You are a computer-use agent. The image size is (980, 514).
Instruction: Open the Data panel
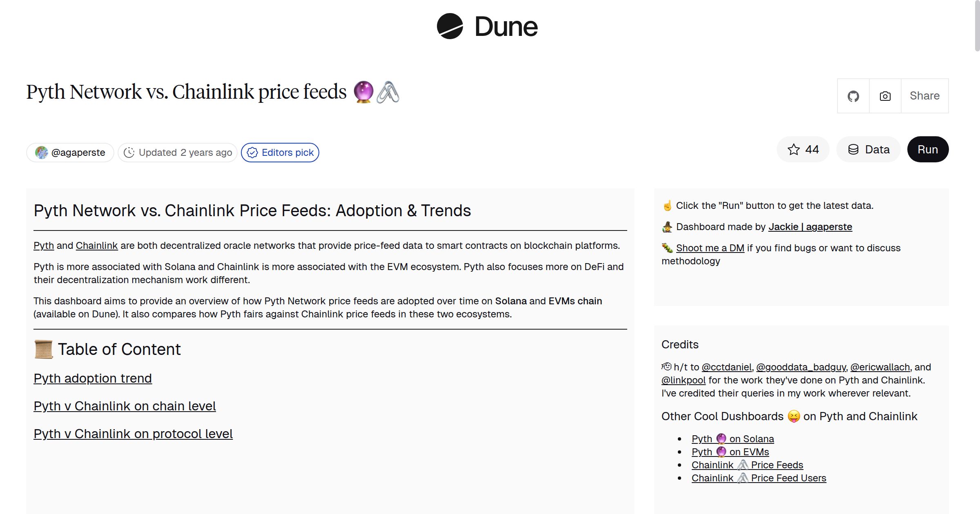coord(869,149)
